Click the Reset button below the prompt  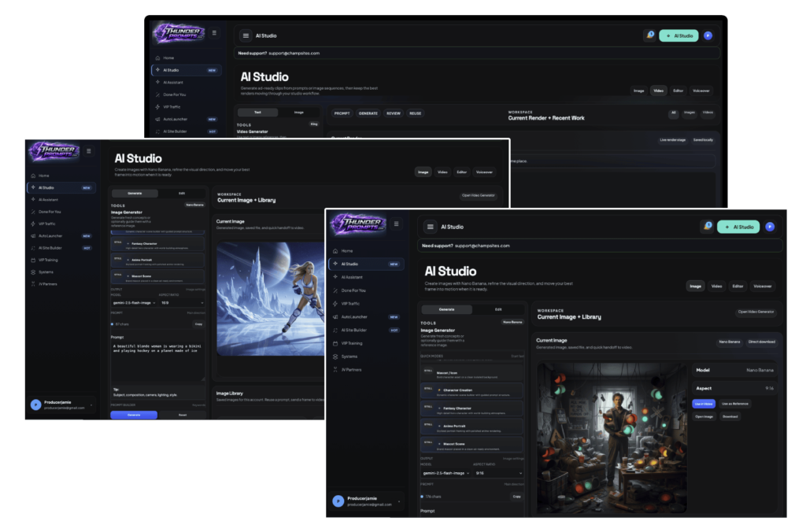pyautogui.click(x=182, y=414)
